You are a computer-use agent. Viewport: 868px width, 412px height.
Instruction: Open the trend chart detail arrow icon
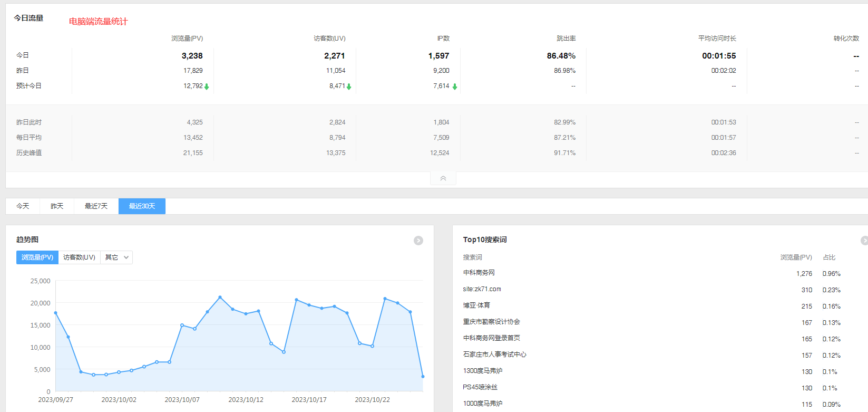coord(418,241)
